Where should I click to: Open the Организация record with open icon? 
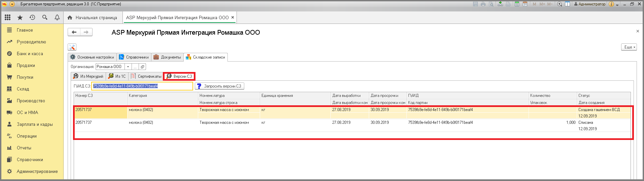click(x=142, y=67)
